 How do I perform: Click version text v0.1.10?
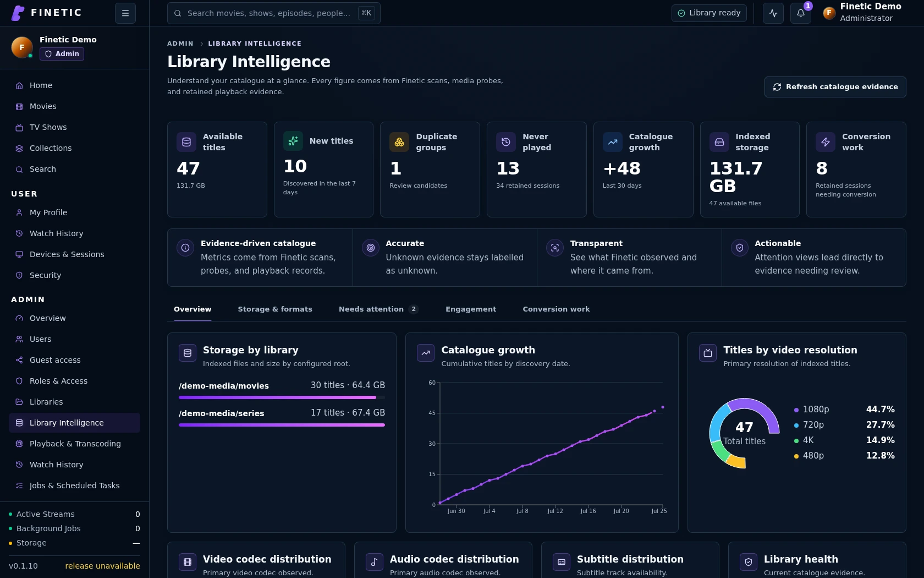pyautogui.click(x=23, y=566)
